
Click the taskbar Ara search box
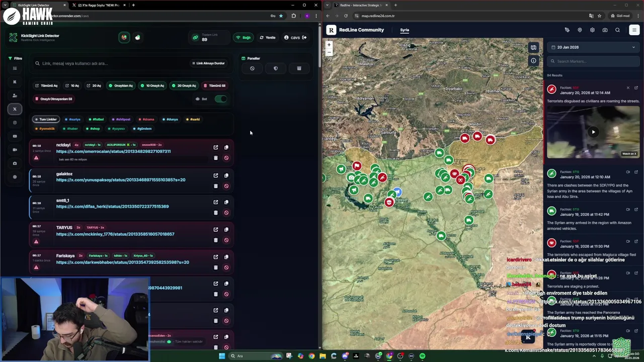coord(257,356)
